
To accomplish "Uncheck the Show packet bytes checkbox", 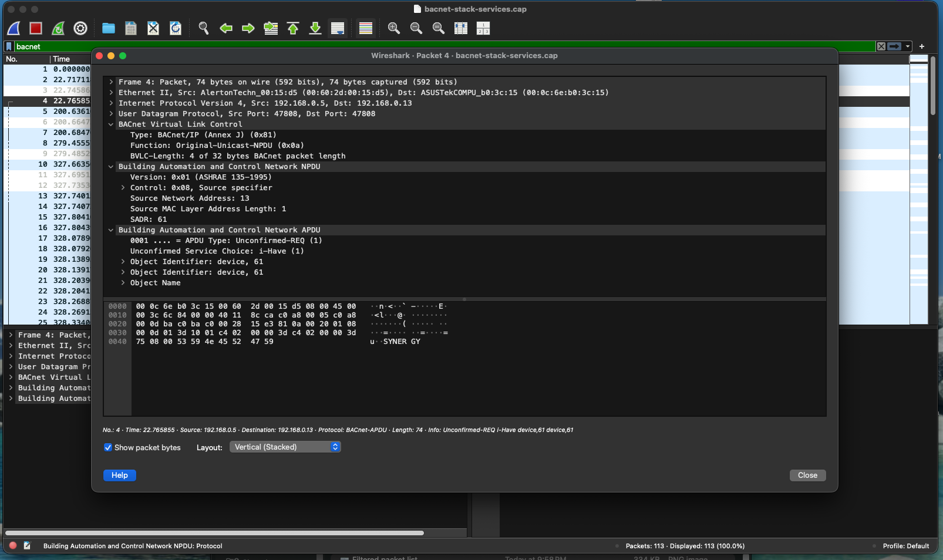I will pyautogui.click(x=108, y=447).
